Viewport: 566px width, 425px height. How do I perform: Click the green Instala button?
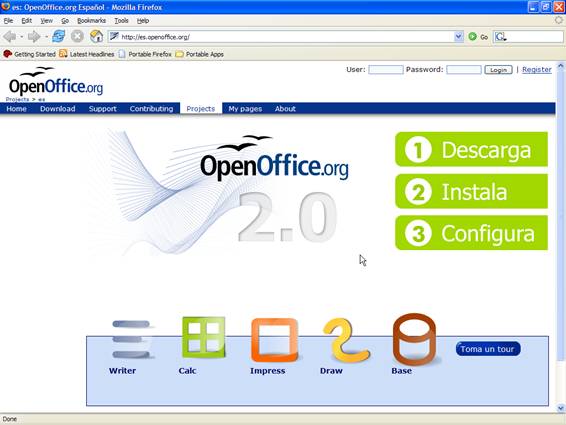pyautogui.click(x=471, y=191)
